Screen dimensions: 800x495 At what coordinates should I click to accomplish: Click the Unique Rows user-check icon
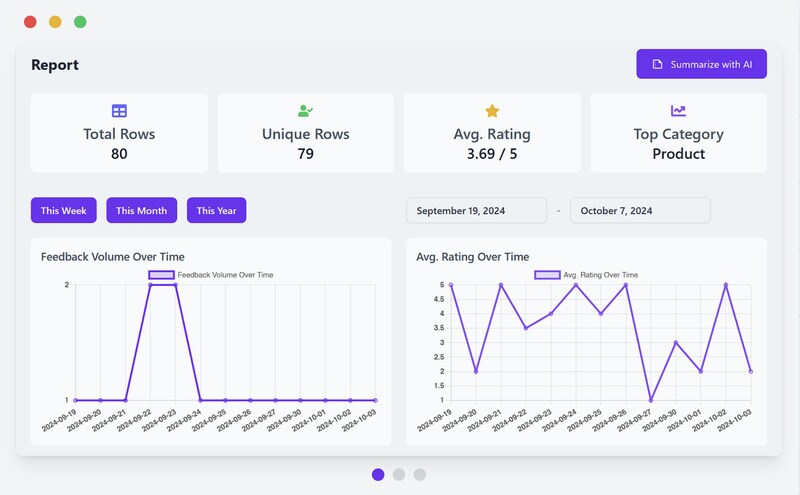tap(305, 111)
